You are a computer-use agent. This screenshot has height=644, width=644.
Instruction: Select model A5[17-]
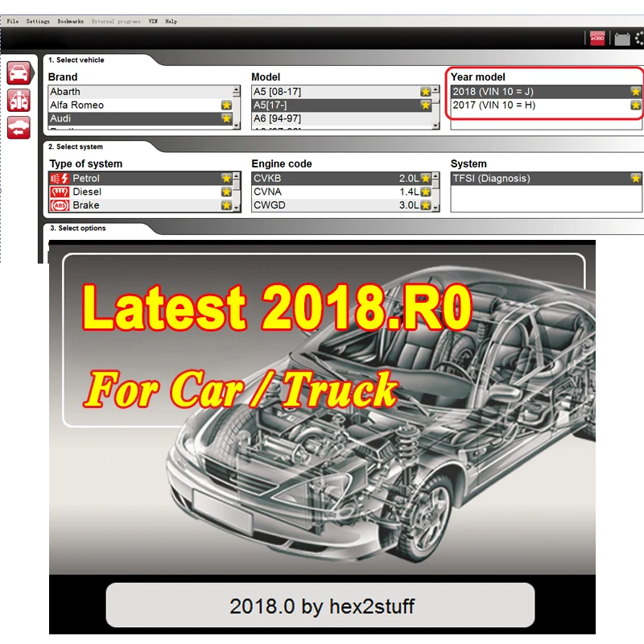coord(341,105)
